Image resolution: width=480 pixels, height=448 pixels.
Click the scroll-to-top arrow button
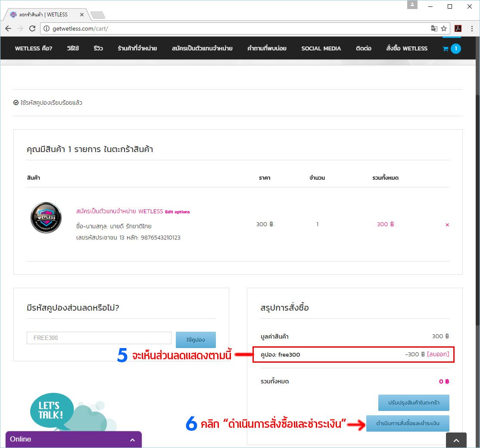pyautogui.click(x=456, y=440)
